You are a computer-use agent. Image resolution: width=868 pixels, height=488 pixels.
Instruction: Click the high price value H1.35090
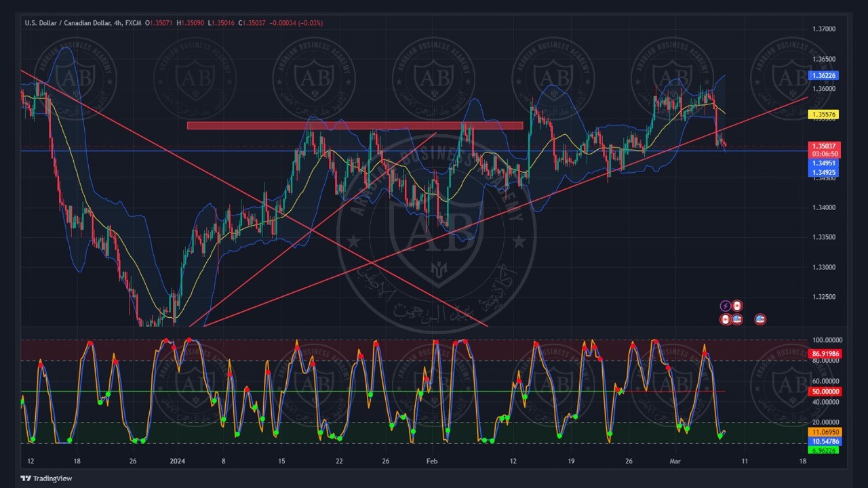[x=191, y=23]
